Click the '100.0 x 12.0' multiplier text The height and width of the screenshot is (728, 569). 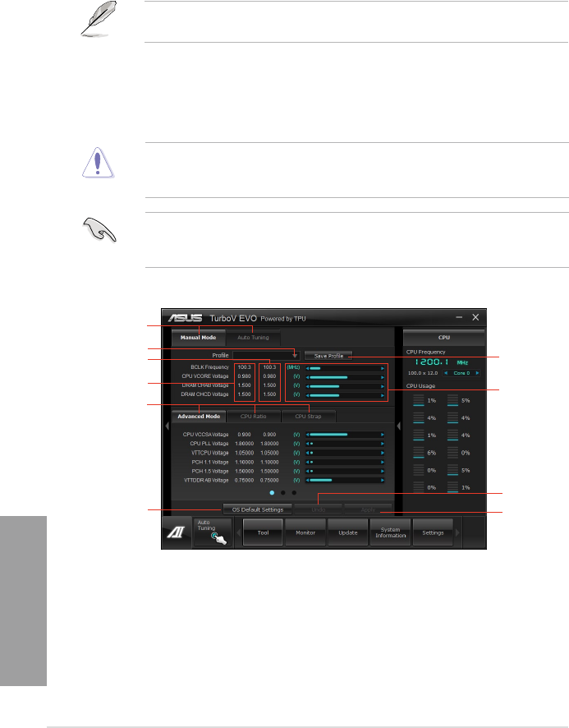(423, 373)
